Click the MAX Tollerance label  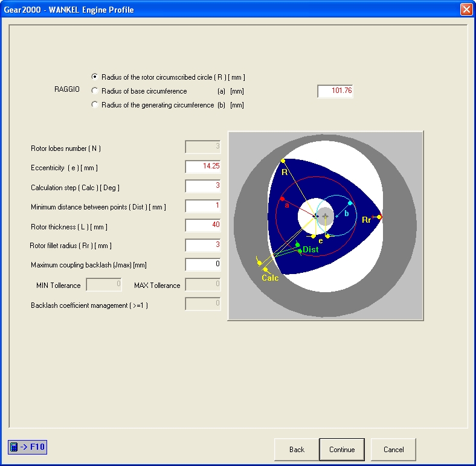pos(157,286)
